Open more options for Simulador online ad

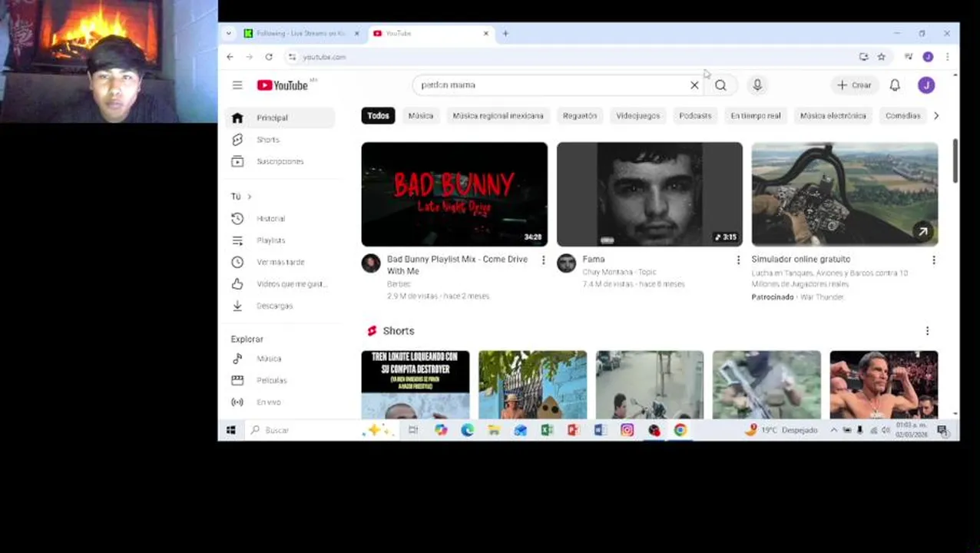pos(933,260)
